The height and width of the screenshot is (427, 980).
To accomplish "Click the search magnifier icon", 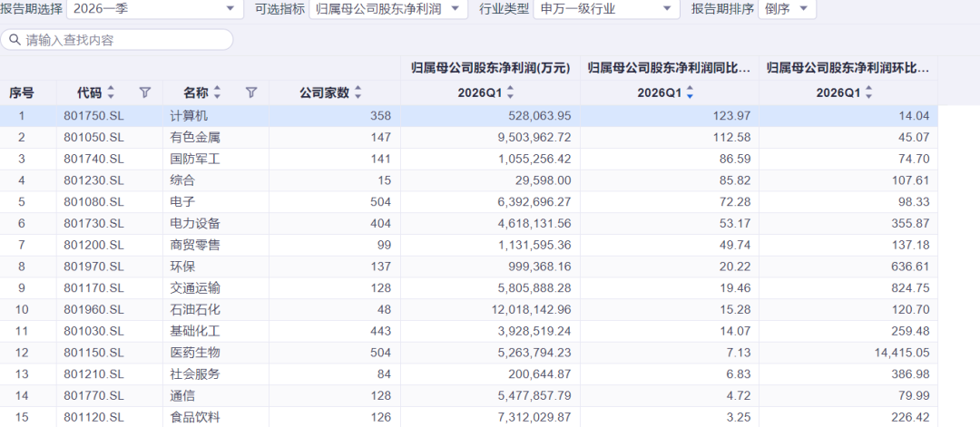I will (15, 41).
